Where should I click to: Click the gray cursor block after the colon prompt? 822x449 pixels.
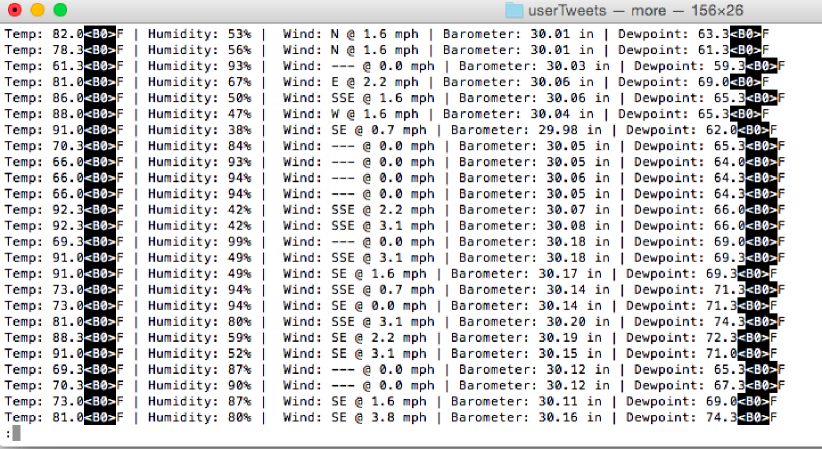(16, 433)
